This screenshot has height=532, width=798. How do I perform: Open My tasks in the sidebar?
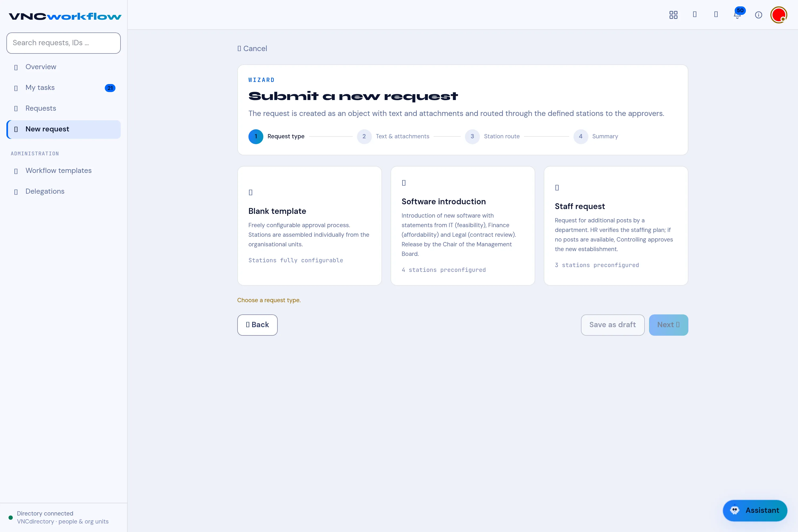(64, 88)
